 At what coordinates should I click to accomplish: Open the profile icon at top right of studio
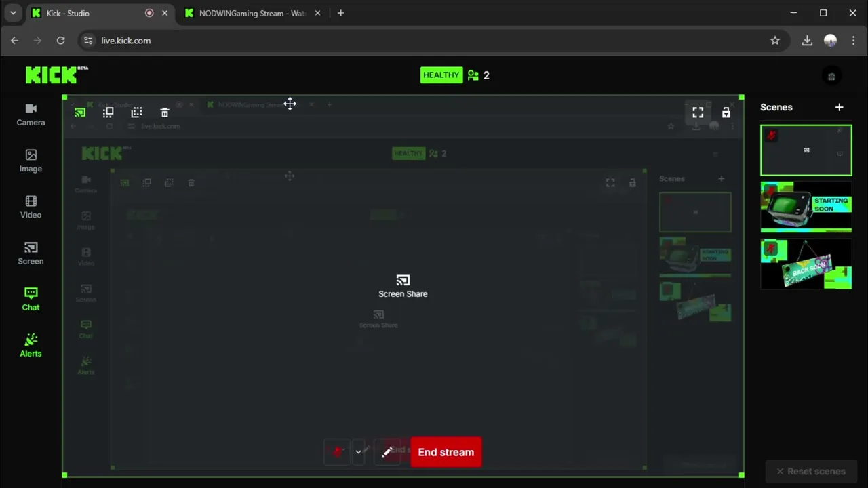[831, 76]
